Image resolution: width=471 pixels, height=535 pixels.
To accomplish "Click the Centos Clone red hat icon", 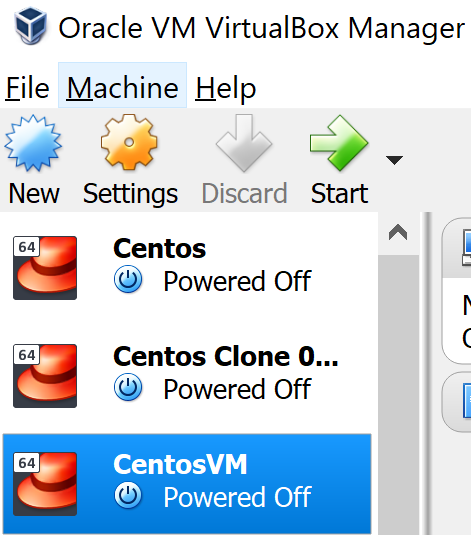I will 45,376.
